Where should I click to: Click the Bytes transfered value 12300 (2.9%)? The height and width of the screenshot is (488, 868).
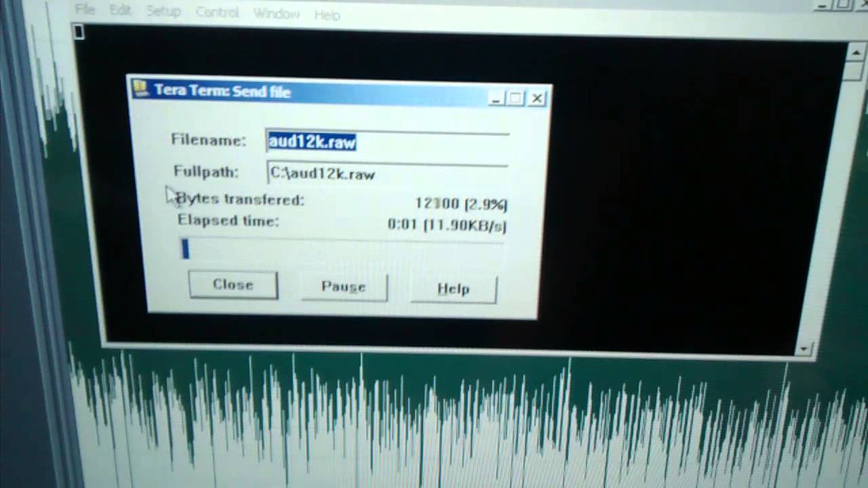click(x=461, y=203)
